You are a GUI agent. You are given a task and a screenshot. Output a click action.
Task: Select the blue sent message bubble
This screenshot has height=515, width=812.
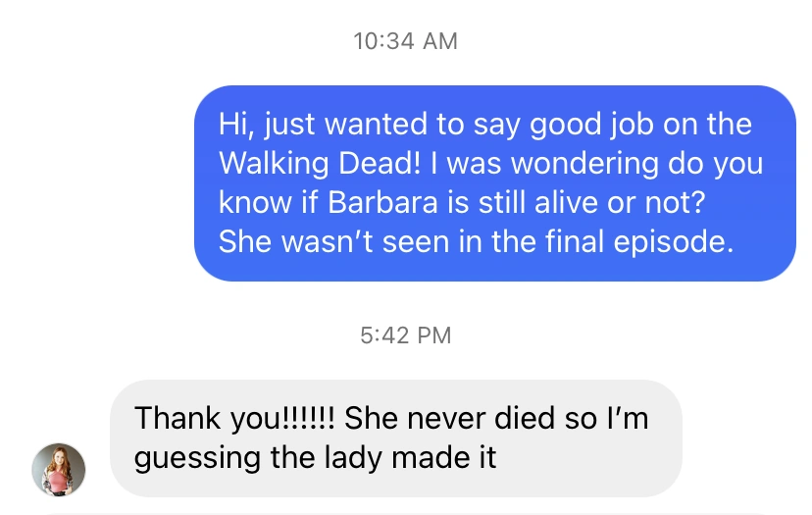point(494,183)
